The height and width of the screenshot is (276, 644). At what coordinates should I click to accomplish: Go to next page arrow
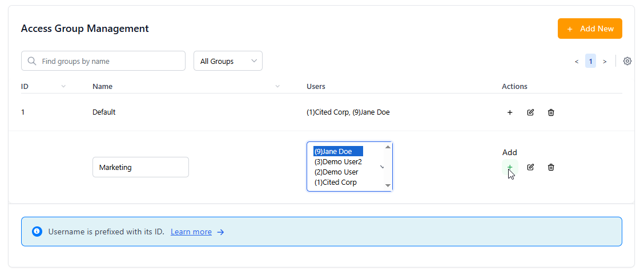coord(605,61)
